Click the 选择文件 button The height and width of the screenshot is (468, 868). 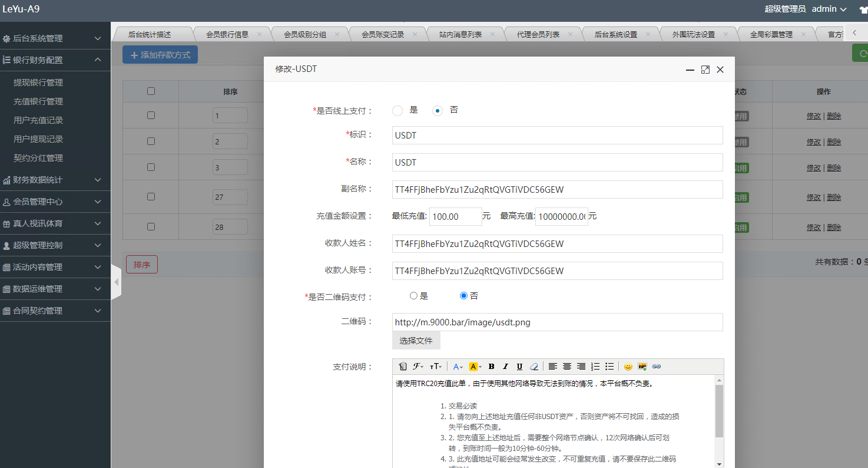pyautogui.click(x=416, y=341)
